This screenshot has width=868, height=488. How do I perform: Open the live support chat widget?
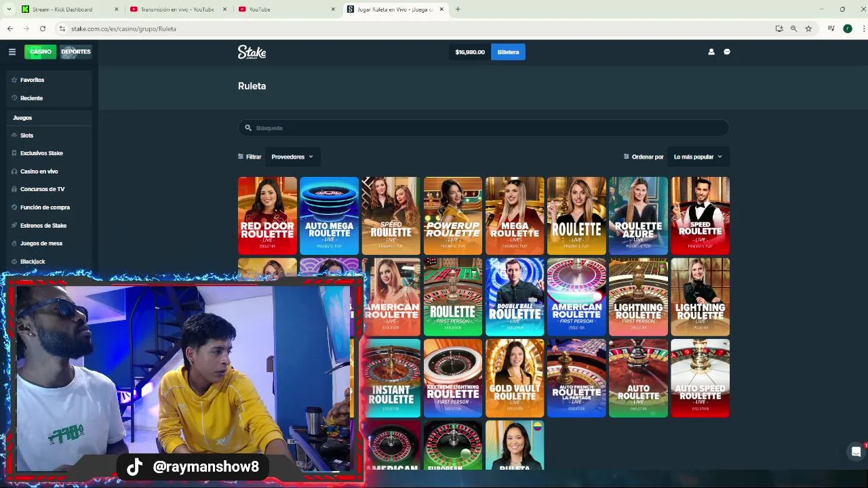point(856,451)
